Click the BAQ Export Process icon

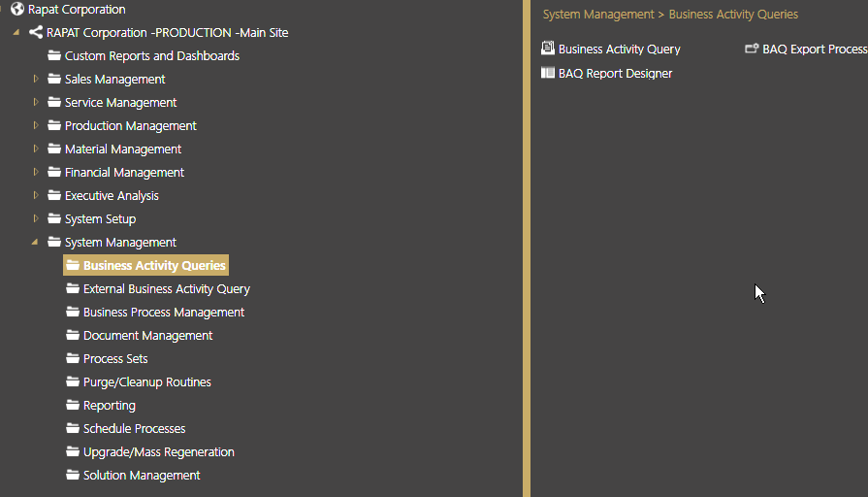[752, 49]
